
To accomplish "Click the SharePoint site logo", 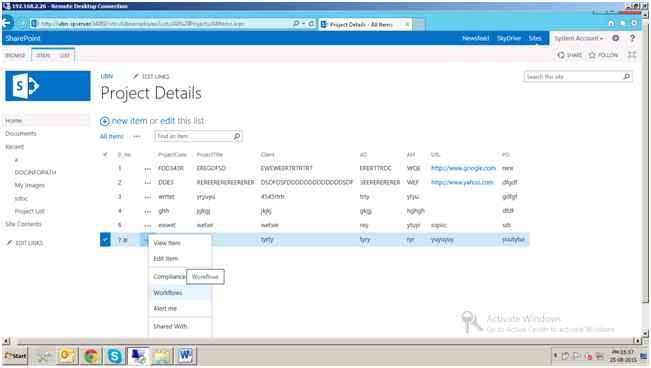I will 48,86.
